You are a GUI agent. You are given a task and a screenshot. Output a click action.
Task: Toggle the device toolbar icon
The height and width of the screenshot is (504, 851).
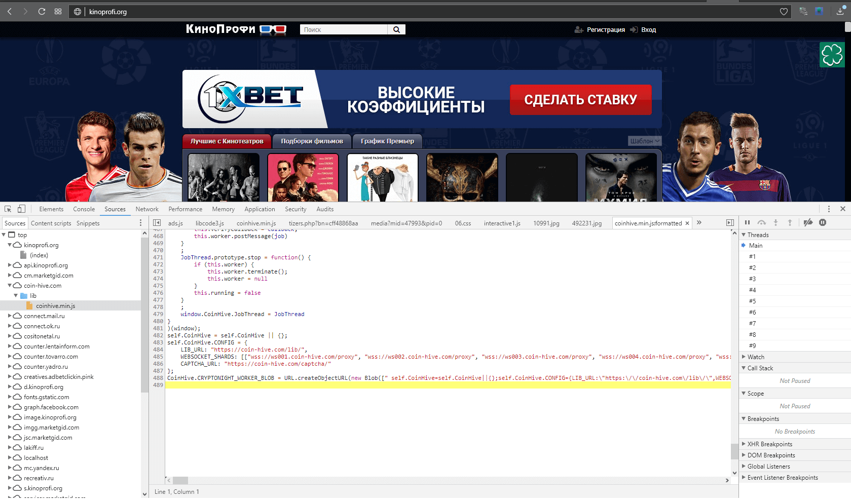21,209
